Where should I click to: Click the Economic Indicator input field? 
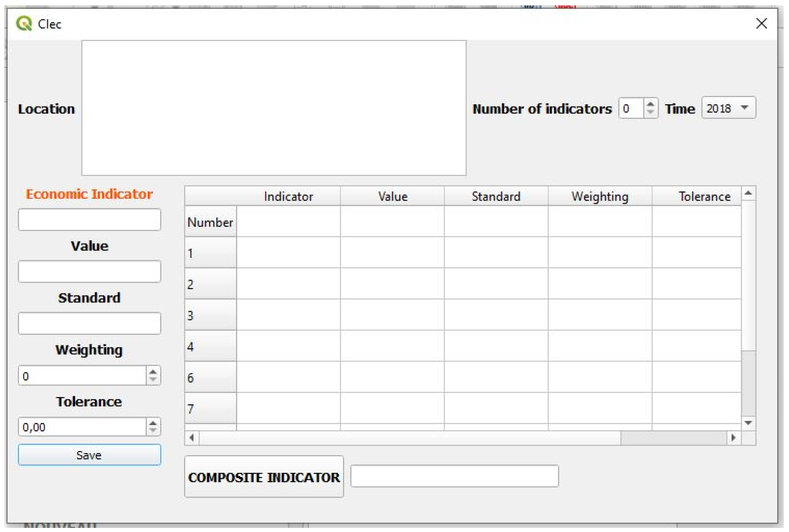pyautogui.click(x=89, y=220)
